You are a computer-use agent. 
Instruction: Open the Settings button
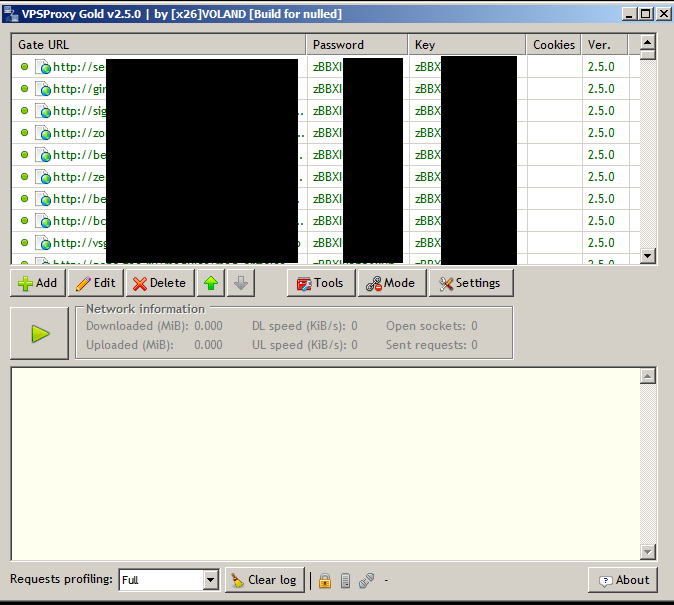pyautogui.click(x=471, y=283)
